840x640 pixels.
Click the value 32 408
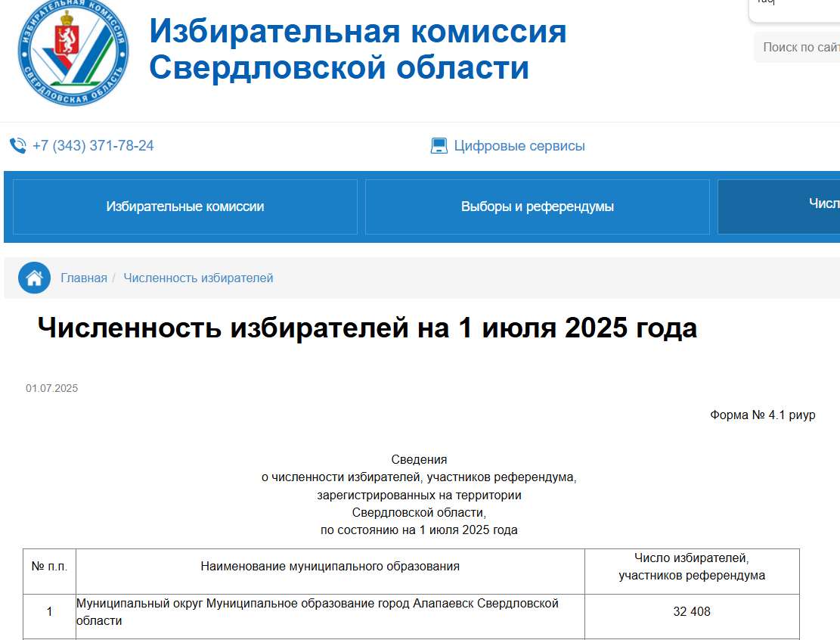pos(692,611)
